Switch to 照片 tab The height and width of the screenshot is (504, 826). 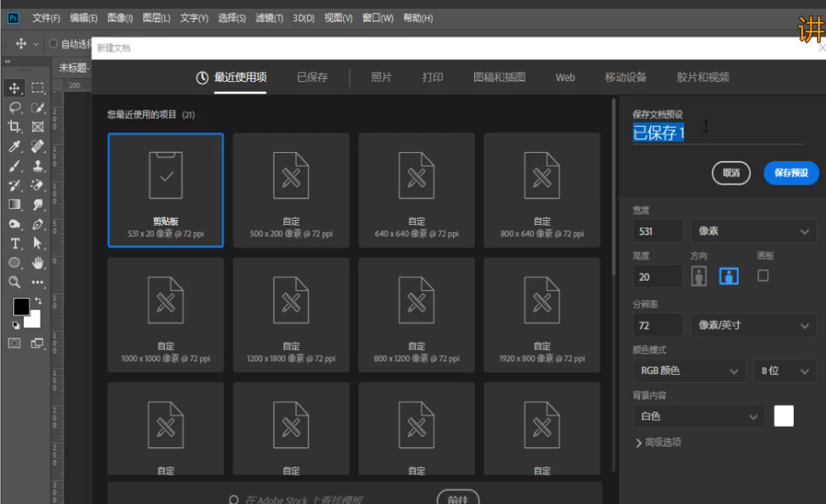click(381, 77)
